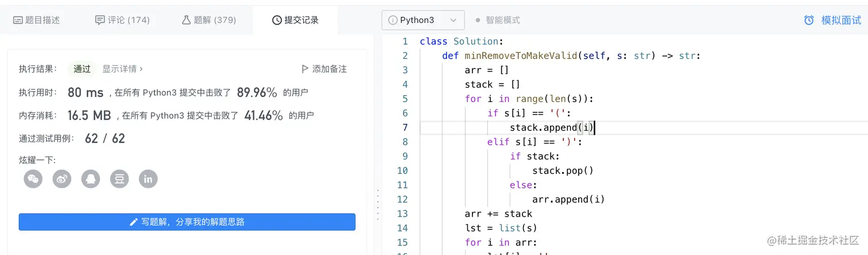Select the 提交记录 tab
868x255 pixels.
[295, 20]
